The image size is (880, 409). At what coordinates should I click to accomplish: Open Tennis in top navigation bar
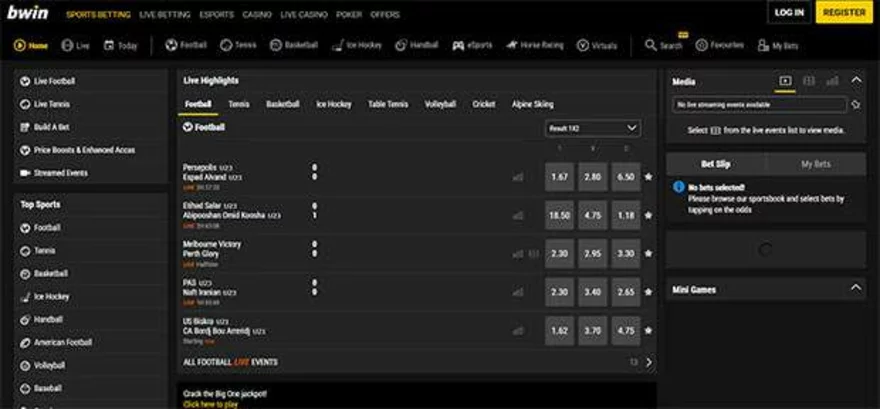(239, 45)
